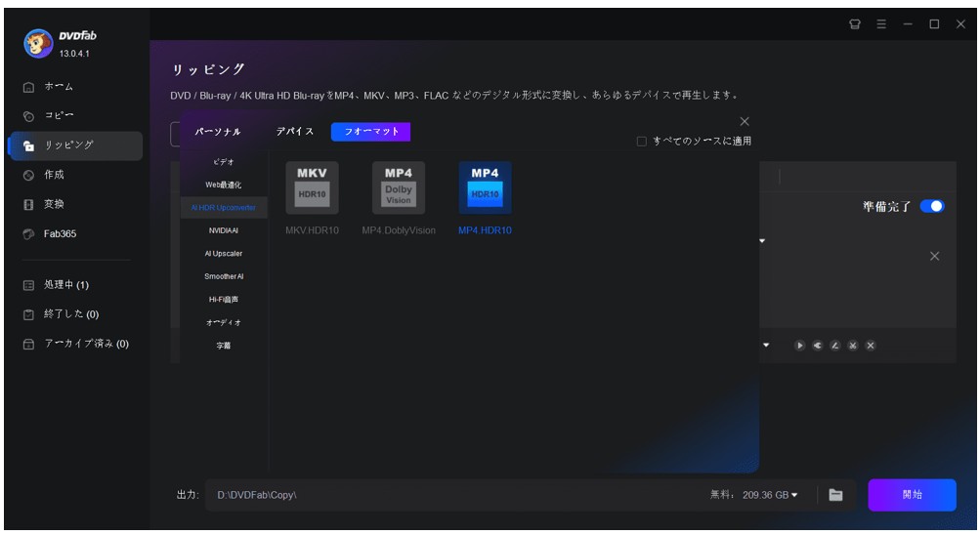This screenshot has height=535, width=980.
Task: Click the trim scissors icon
Action: 853,346
